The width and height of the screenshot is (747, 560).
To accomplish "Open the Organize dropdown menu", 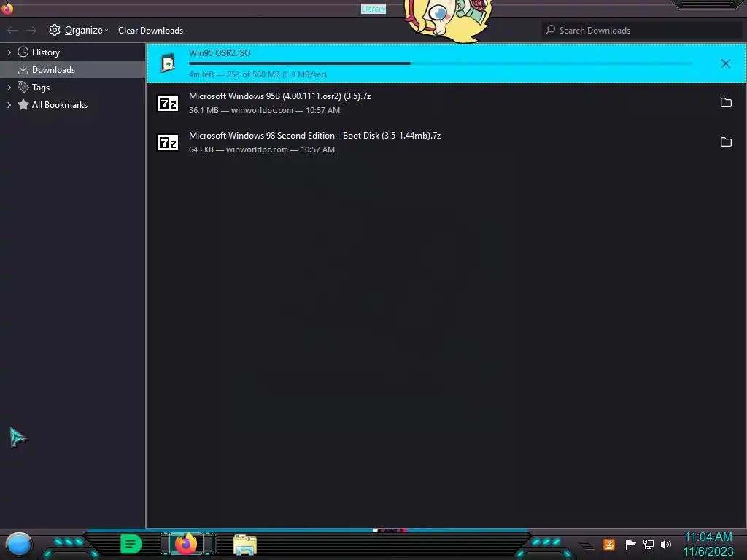I will coord(79,30).
